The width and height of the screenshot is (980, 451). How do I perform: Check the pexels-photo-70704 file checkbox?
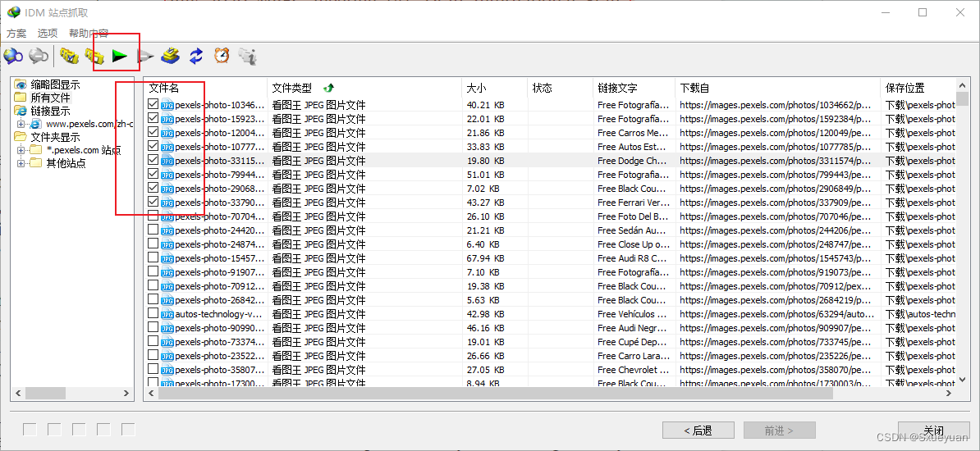(x=153, y=216)
